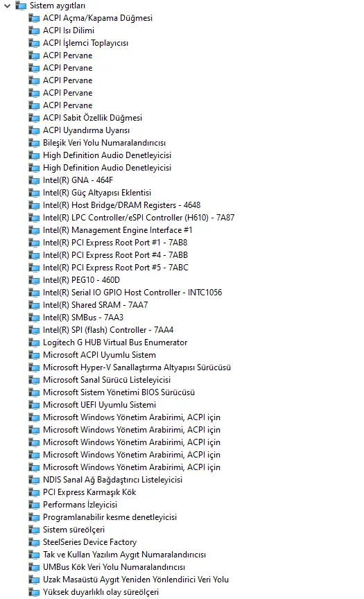Click icon next to Intel(R) GNA - 464F

coord(35,180)
